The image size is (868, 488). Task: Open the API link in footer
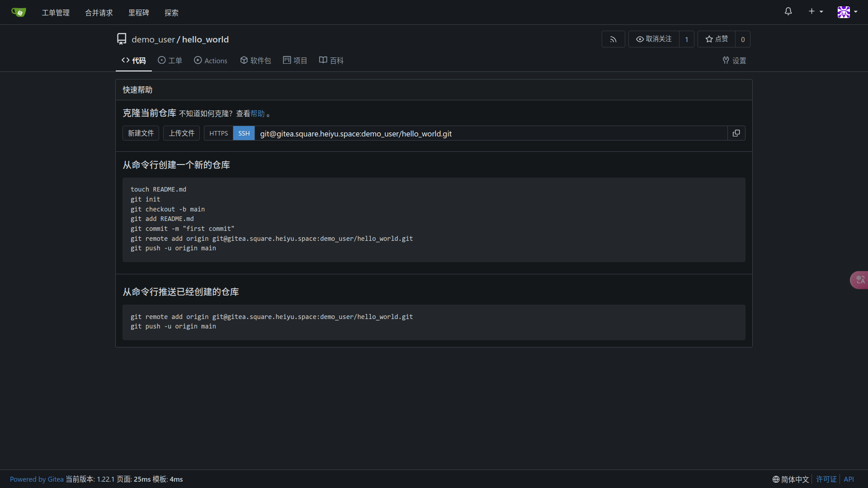pyautogui.click(x=849, y=479)
